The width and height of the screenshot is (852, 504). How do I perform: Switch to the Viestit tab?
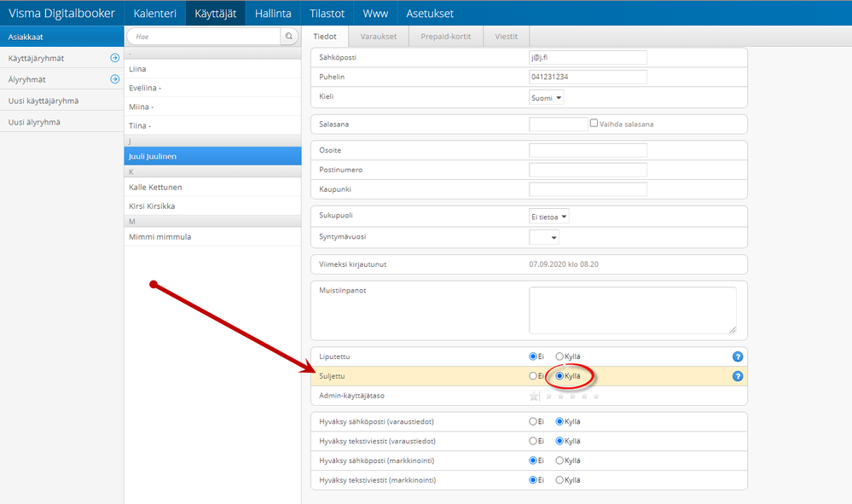506,37
